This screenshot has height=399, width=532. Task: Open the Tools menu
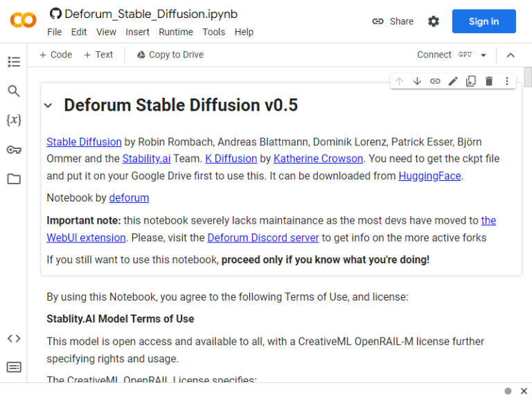[214, 32]
